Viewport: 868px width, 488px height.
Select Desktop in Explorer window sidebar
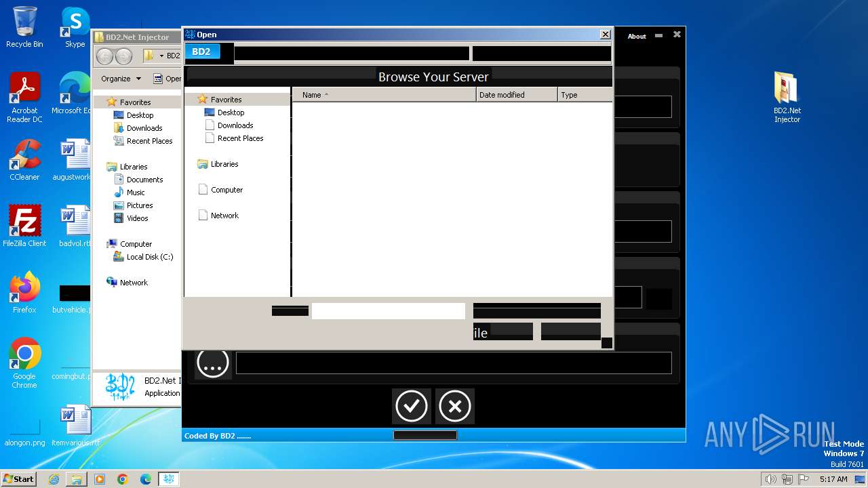pyautogui.click(x=140, y=115)
